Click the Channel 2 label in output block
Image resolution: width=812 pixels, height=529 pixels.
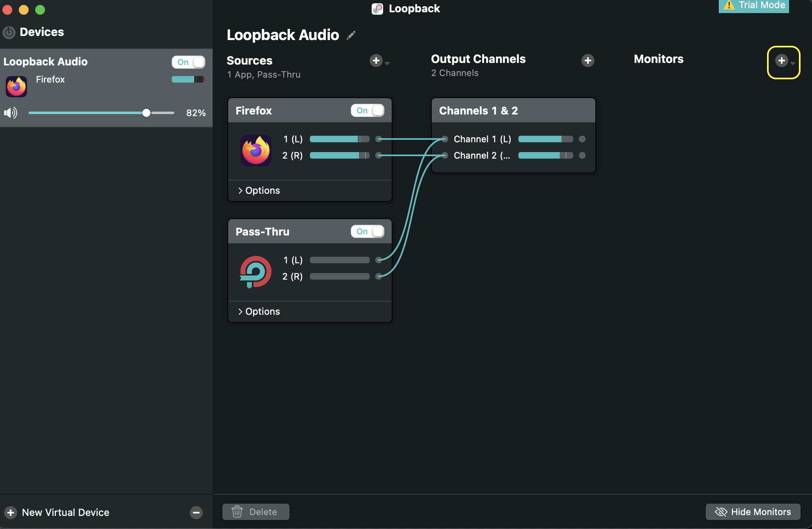[x=482, y=155]
